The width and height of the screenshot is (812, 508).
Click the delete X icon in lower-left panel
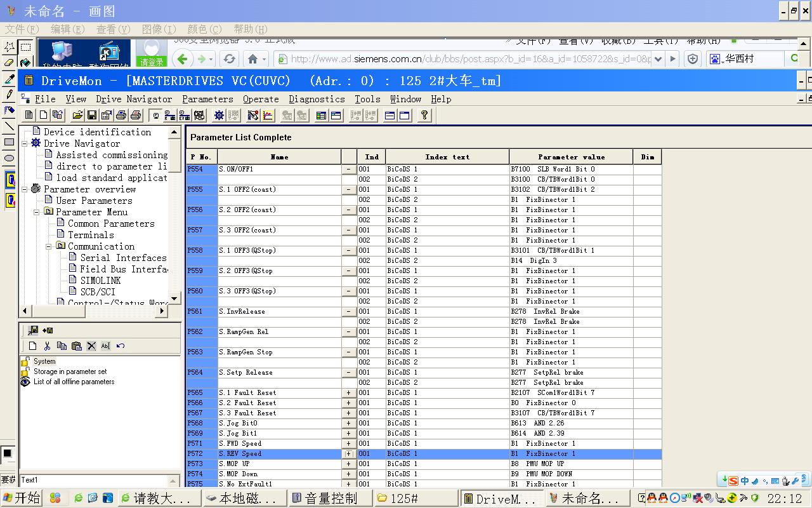(x=91, y=346)
